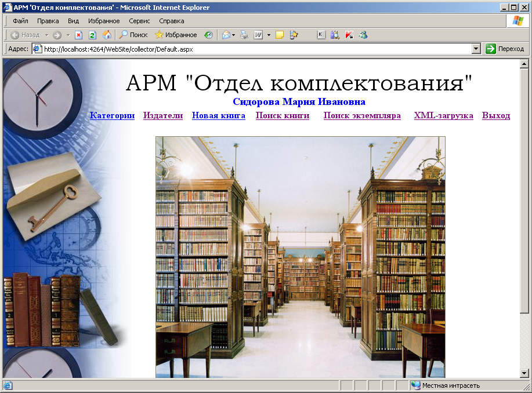This screenshot has height=393, width=532.
Task: Open the Категории link
Action: (x=112, y=115)
